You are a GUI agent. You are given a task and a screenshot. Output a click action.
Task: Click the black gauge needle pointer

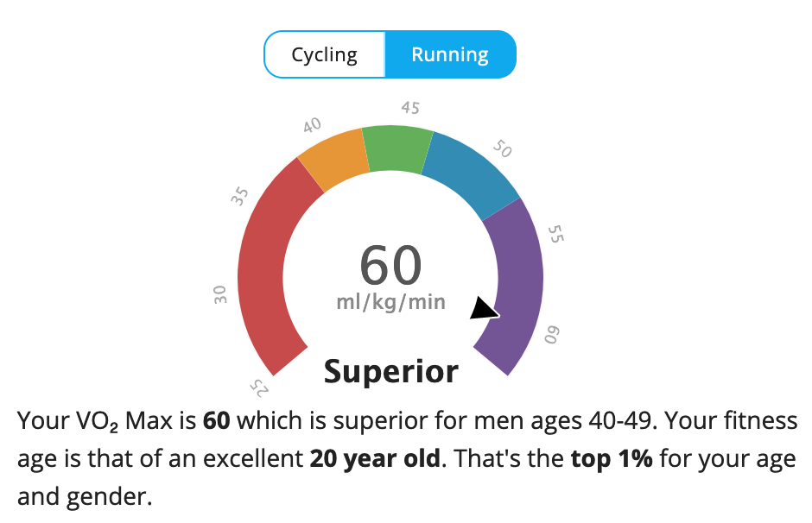(485, 308)
